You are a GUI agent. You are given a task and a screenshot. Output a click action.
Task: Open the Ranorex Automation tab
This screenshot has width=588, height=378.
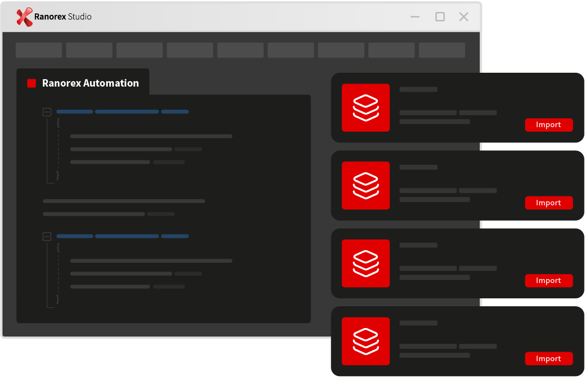click(83, 83)
